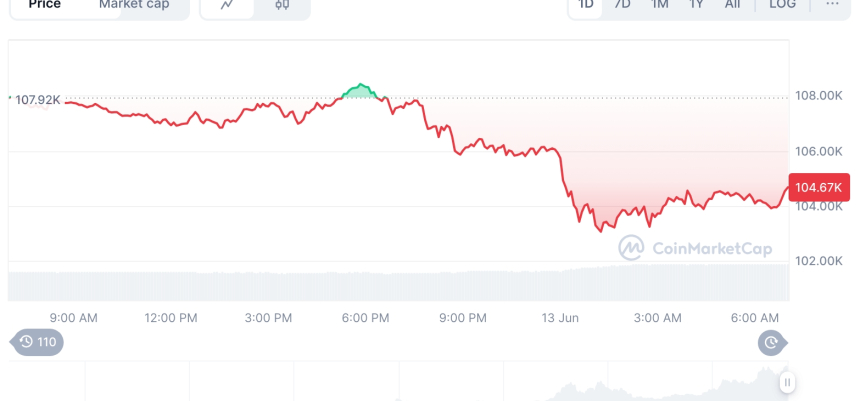This screenshot has height=401, width=860.
Task: Select the 7D time range
Action: [622, 5]
